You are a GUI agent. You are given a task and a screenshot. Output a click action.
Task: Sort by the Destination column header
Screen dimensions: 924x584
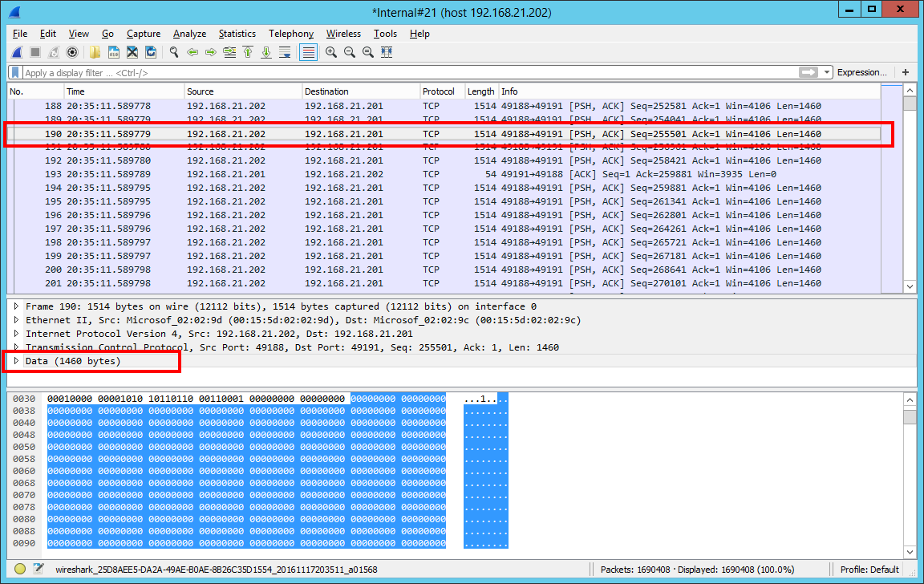[361, 91]
